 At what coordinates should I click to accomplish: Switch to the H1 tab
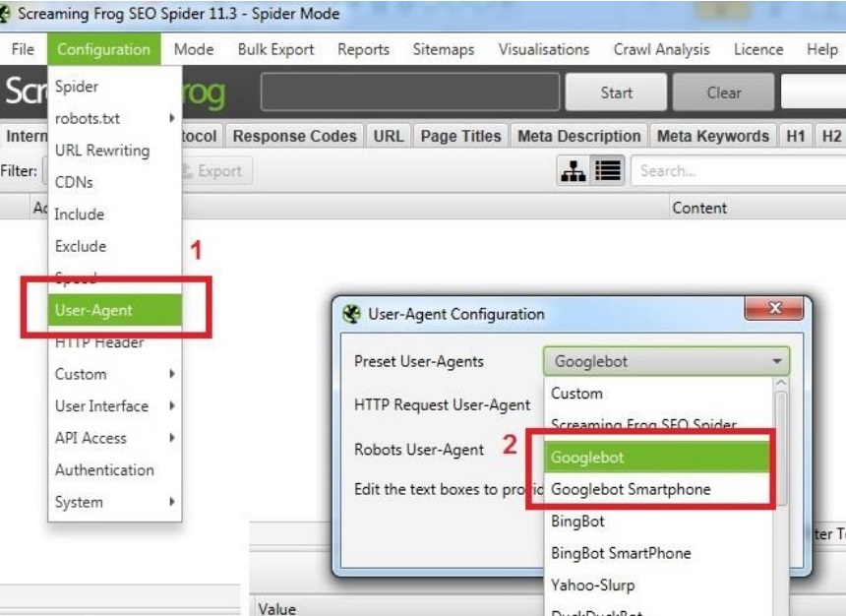point(796,136)
